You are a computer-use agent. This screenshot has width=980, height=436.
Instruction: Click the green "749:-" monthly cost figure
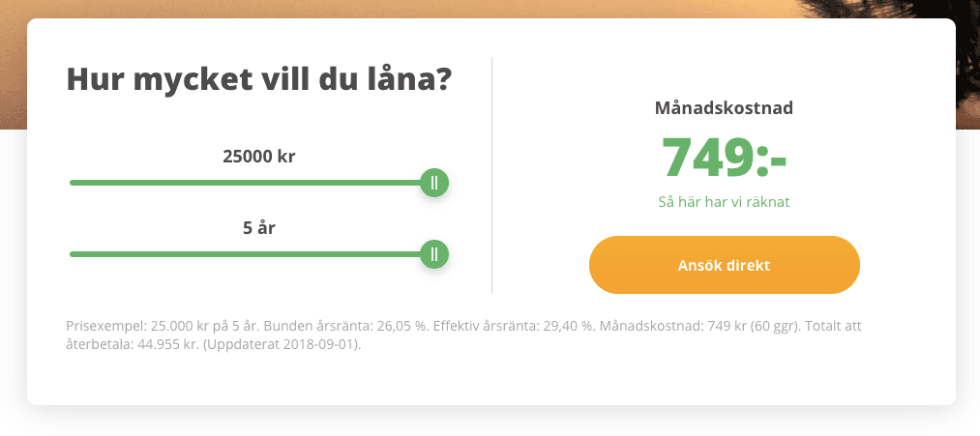(x=724, y=157)
